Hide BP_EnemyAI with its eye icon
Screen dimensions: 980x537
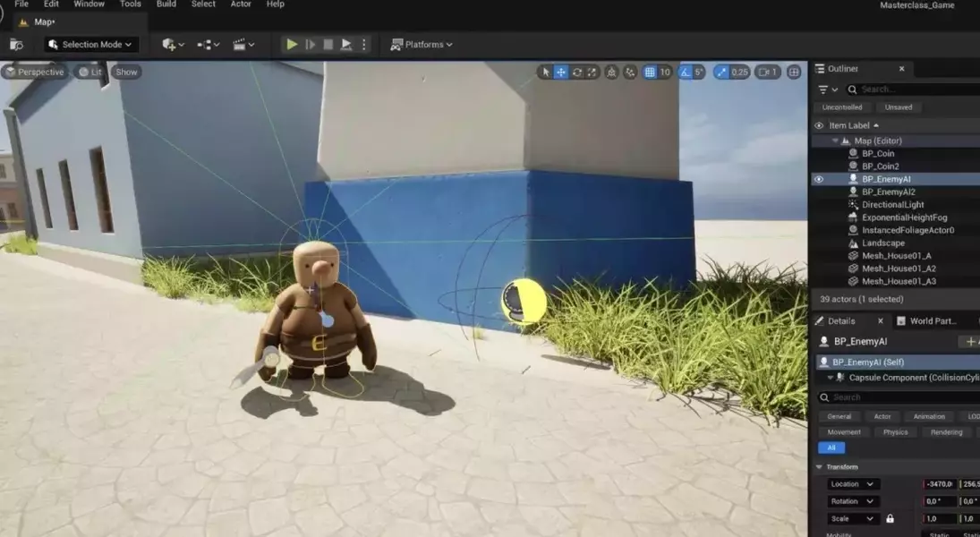(x=819, y=179)
